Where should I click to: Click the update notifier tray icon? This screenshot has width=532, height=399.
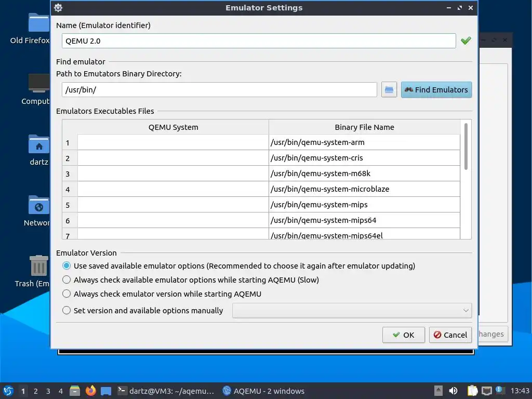point(500,390)
